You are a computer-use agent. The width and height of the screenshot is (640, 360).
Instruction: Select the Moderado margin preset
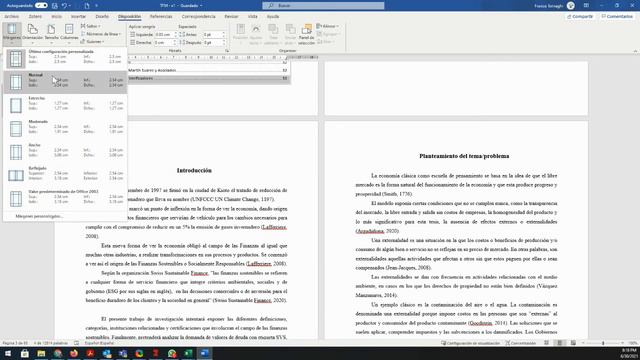65,129
